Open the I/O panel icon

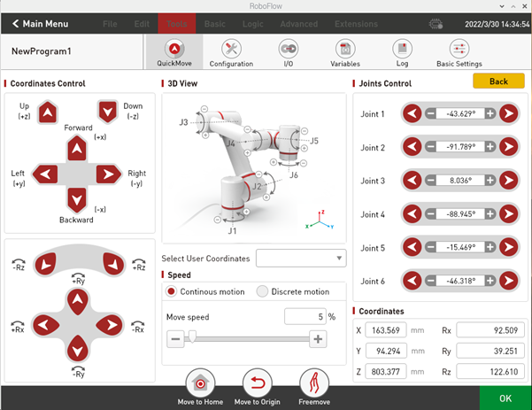[x=288, y=50]
